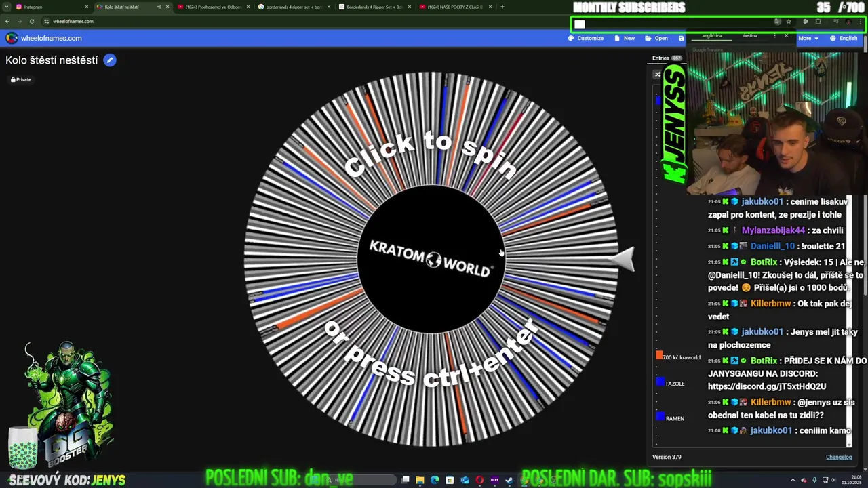Edit the wheel title with pencil icon
868x488 pixels.
110,60
